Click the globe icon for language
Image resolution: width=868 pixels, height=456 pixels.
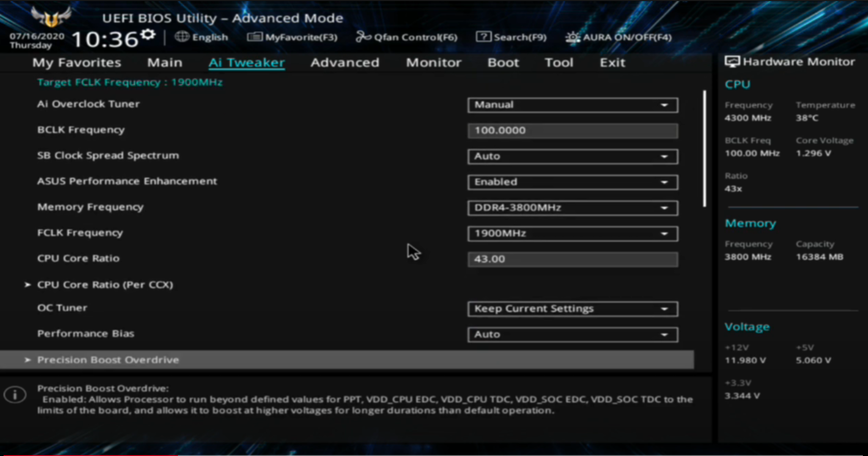point(182,37)
